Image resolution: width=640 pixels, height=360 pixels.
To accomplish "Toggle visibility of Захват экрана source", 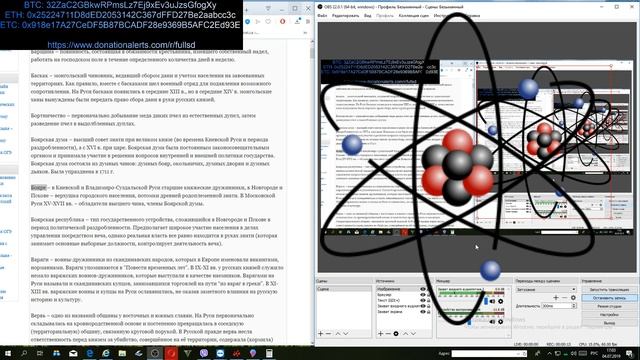I will [423, 312].
